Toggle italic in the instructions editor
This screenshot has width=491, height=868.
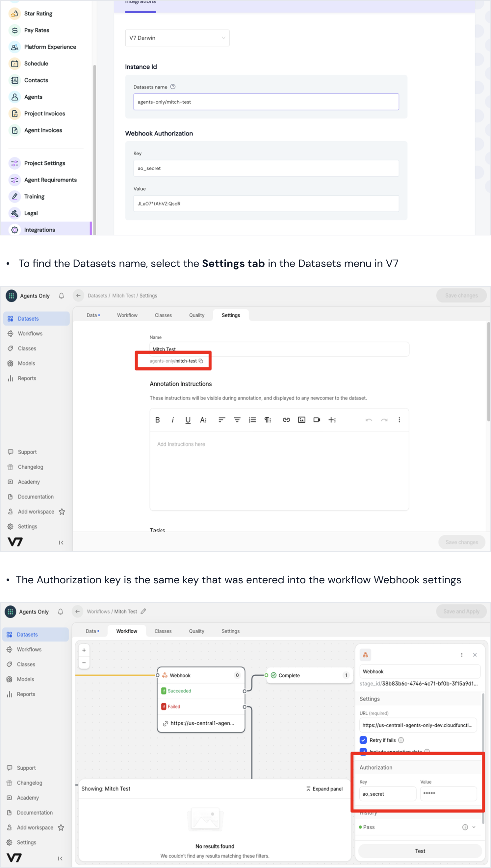(x=173, y=420)
